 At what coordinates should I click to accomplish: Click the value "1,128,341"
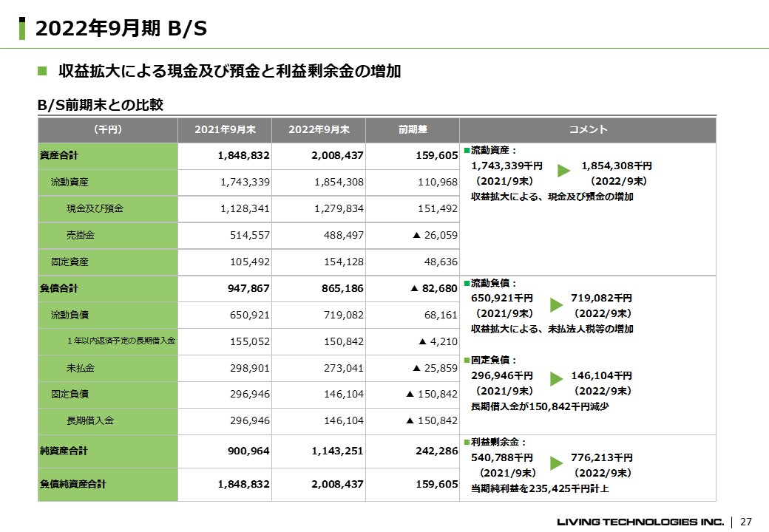click(245, 208)
